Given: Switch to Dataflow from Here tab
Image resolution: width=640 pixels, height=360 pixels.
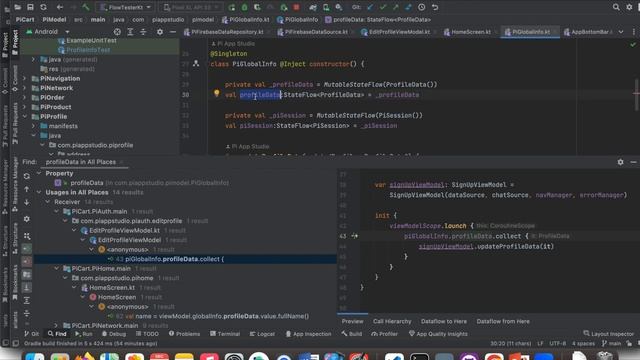Looking at the screenshot, I should click(503, 321).
